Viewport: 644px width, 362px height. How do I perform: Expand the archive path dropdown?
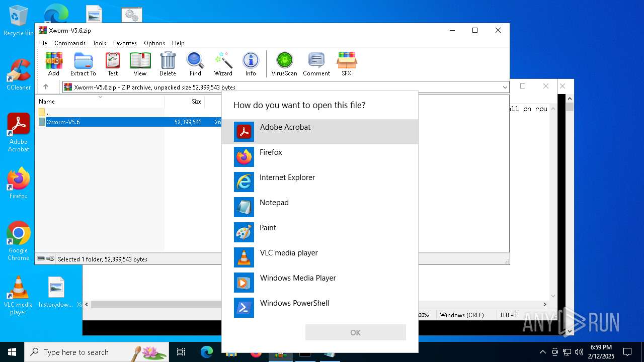coord(505,87)
